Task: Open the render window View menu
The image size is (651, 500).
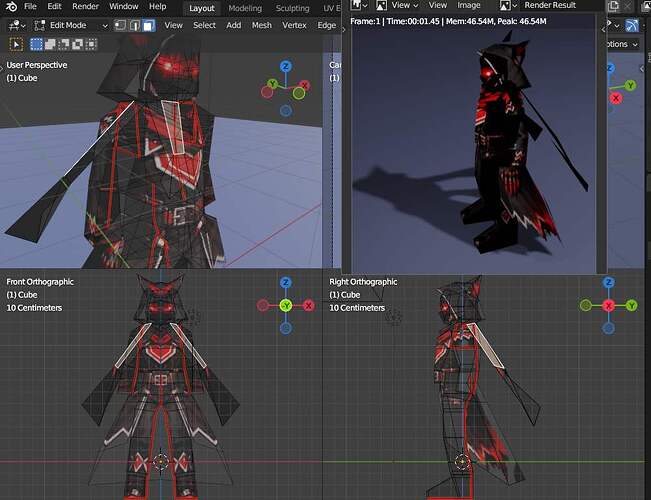Action: pos(438,5)
